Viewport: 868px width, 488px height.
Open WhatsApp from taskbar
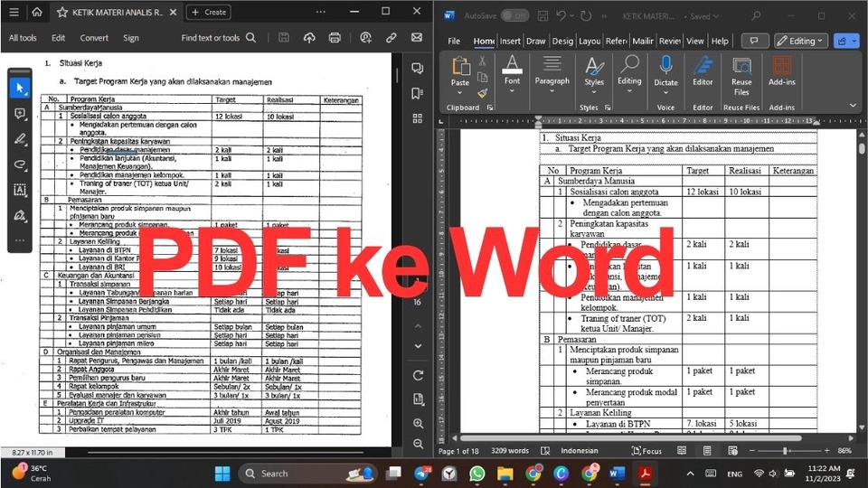[x=476, y=474]
